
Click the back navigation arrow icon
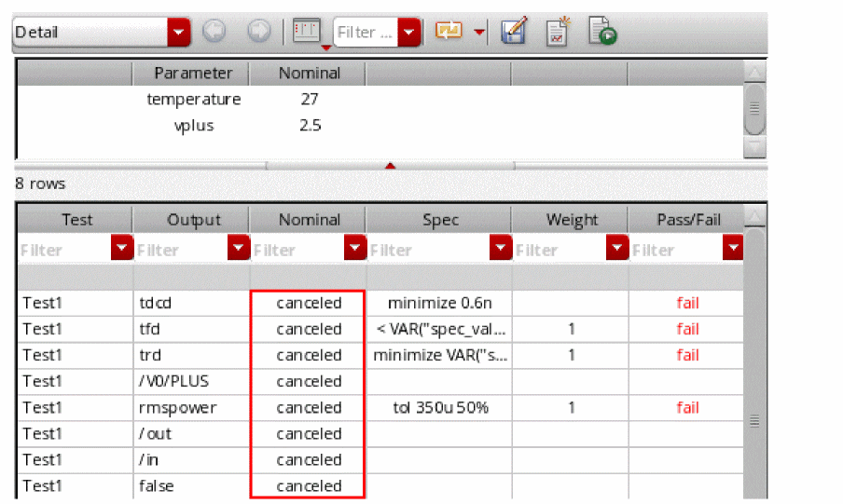click(x=214, y=31)
